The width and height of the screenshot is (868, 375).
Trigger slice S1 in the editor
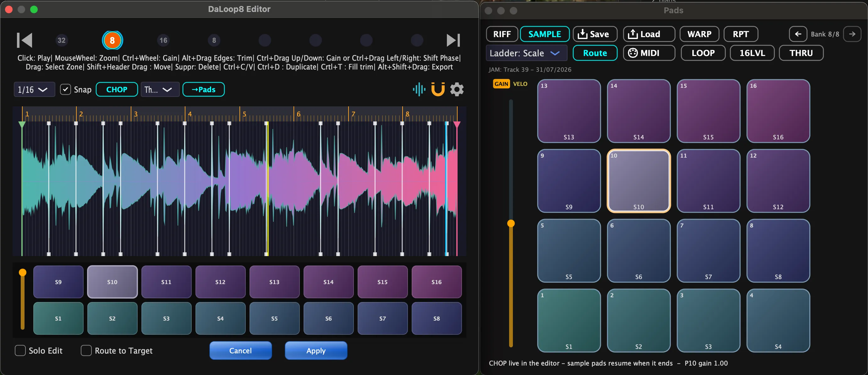coord(58,318)
